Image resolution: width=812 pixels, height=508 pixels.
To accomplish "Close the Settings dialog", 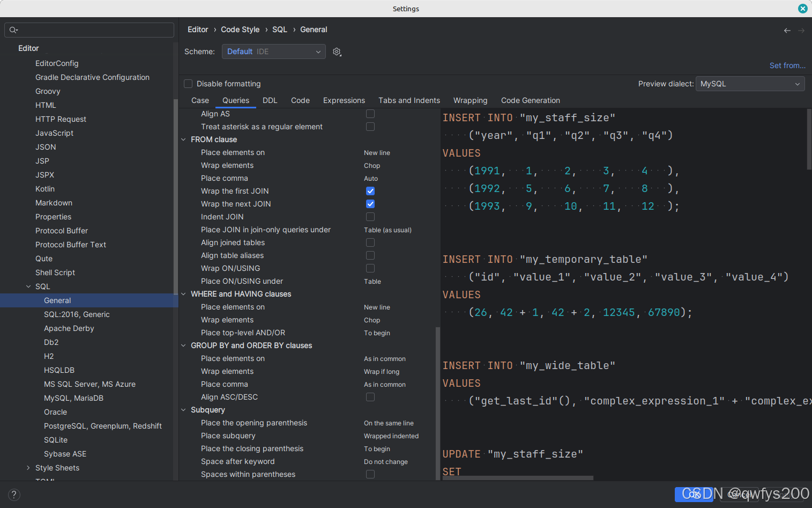I will [802, 9].
